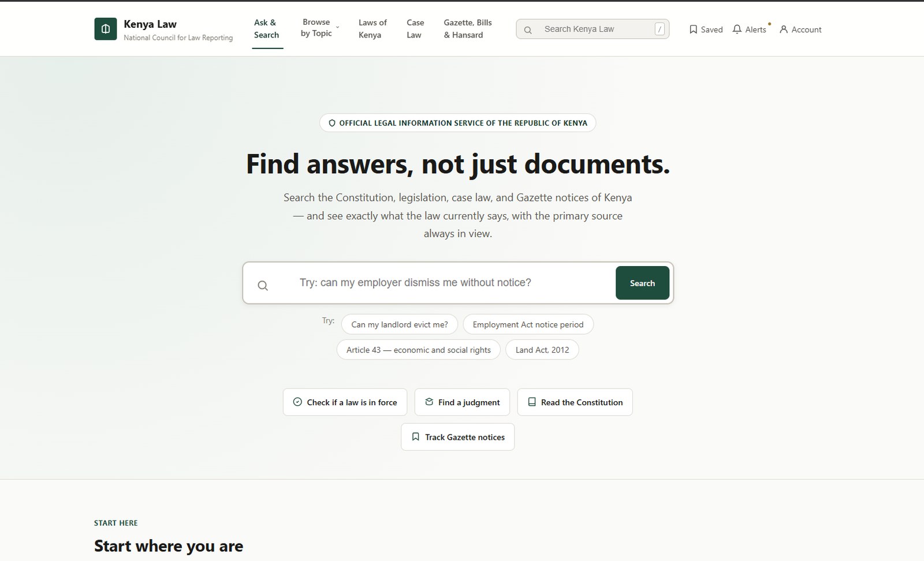Screen dimensions: 924x561
Task: Click the green Search button
Action: [642, 283]
